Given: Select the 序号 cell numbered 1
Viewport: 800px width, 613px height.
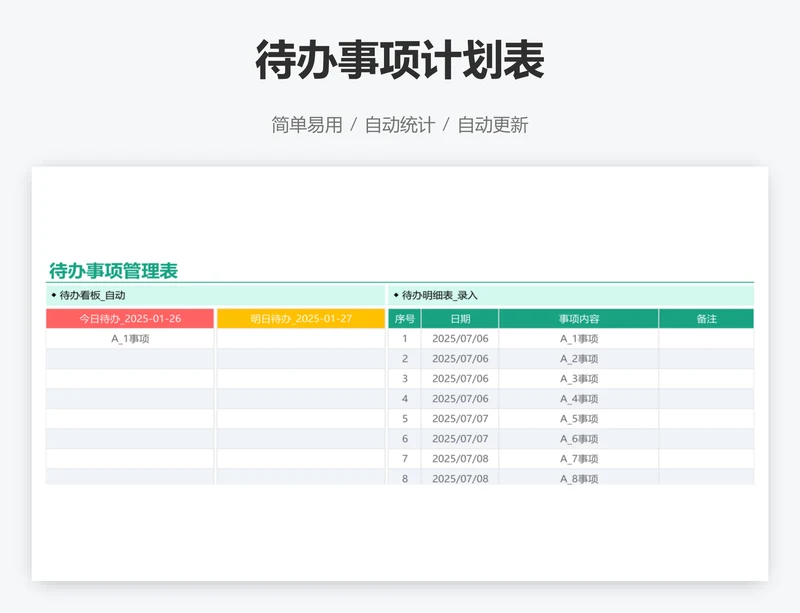Looking at the screenshot, I should click(x=405, y=338).
